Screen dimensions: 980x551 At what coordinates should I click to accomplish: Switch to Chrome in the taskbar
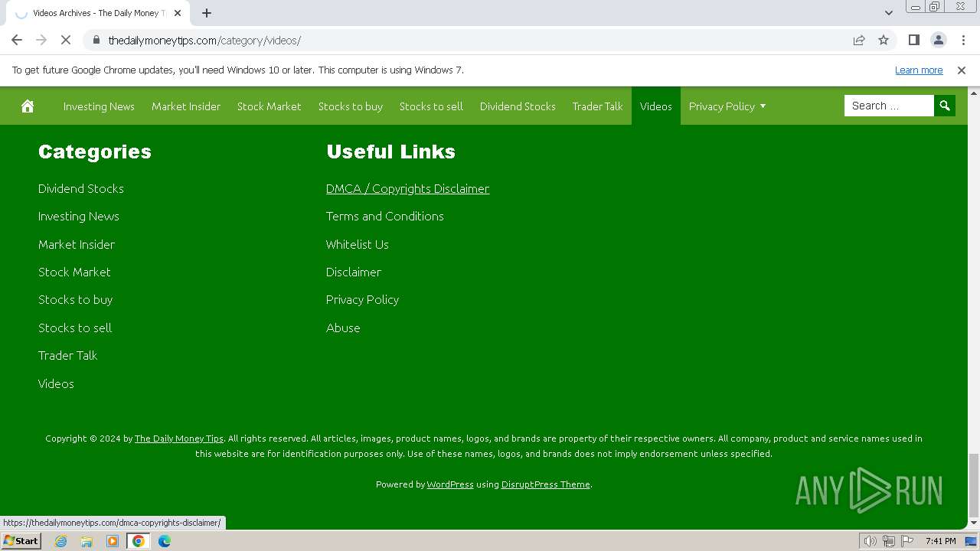[x=139, y=541]
